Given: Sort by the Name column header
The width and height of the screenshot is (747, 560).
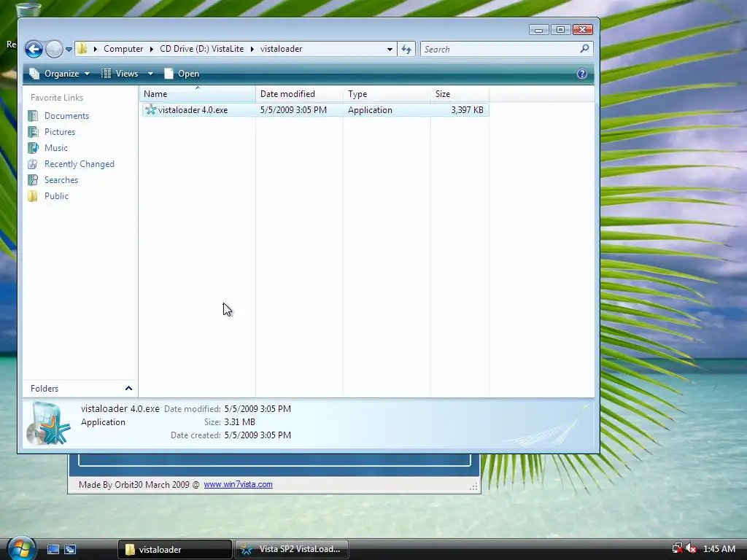Looking at the screenshot, I should (x=198, y=94).
